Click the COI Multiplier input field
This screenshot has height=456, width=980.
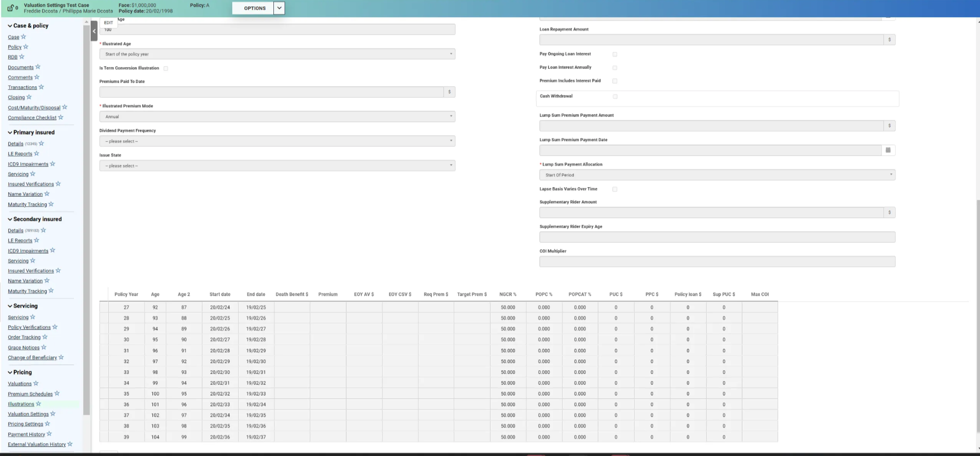(x=717, y=262)
